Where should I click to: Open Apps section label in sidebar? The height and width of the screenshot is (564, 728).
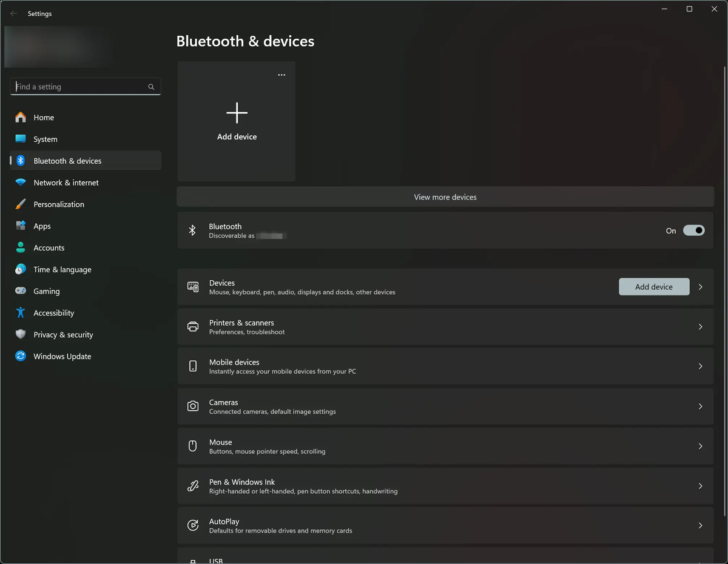[42, 226]
